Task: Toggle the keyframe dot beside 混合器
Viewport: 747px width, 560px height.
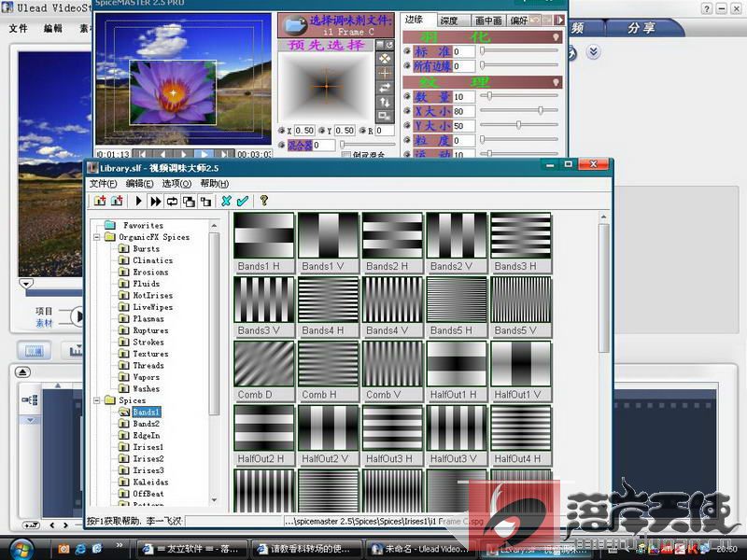Action: click(282, 145)
